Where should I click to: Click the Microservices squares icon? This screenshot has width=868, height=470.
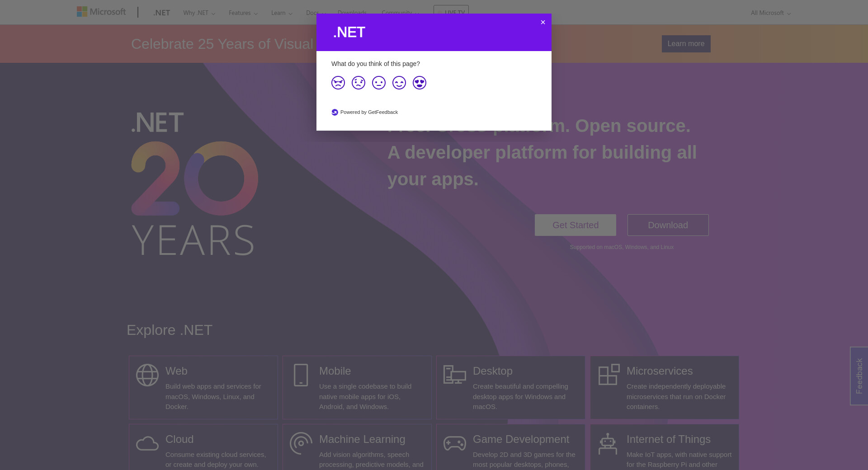[609, 375]
